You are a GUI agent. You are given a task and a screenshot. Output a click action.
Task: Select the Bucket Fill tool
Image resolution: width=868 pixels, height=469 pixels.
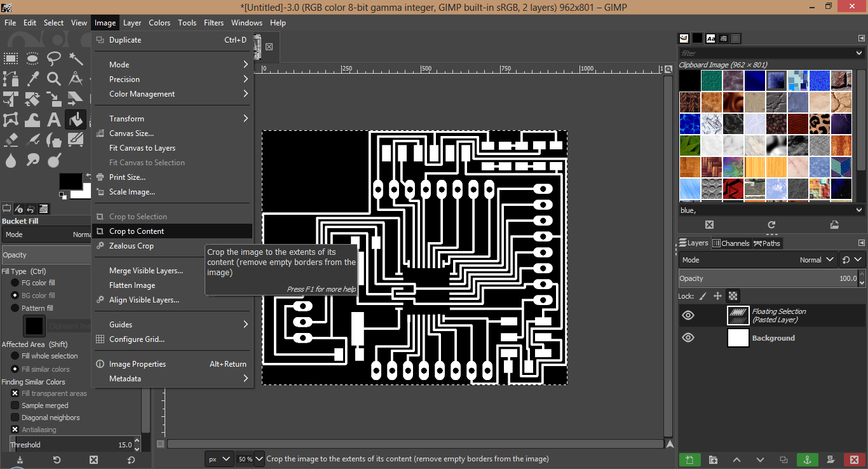pyautogui.click(x=76, y=119)
